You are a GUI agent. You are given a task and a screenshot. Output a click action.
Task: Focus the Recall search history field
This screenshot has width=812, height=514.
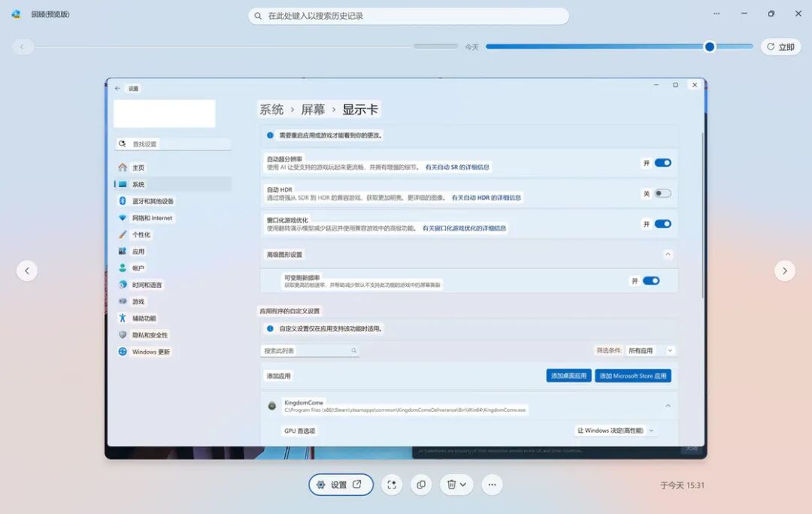pos(408,16)
